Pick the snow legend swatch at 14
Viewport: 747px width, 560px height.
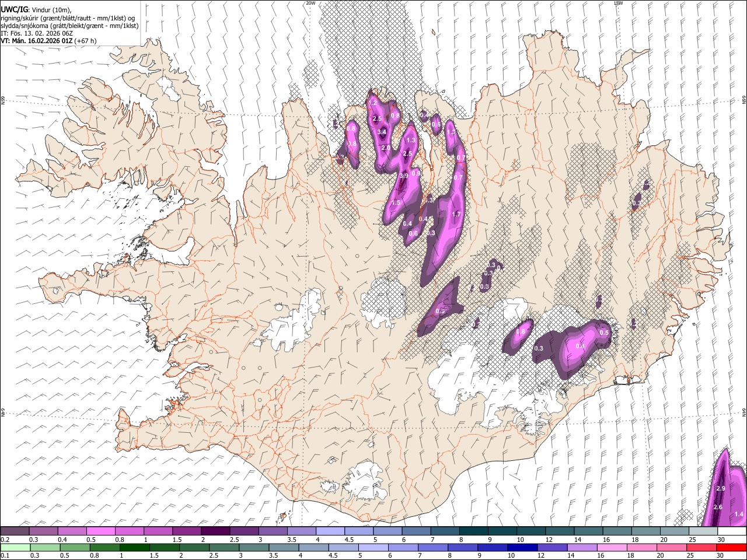(x=588, y=531)
